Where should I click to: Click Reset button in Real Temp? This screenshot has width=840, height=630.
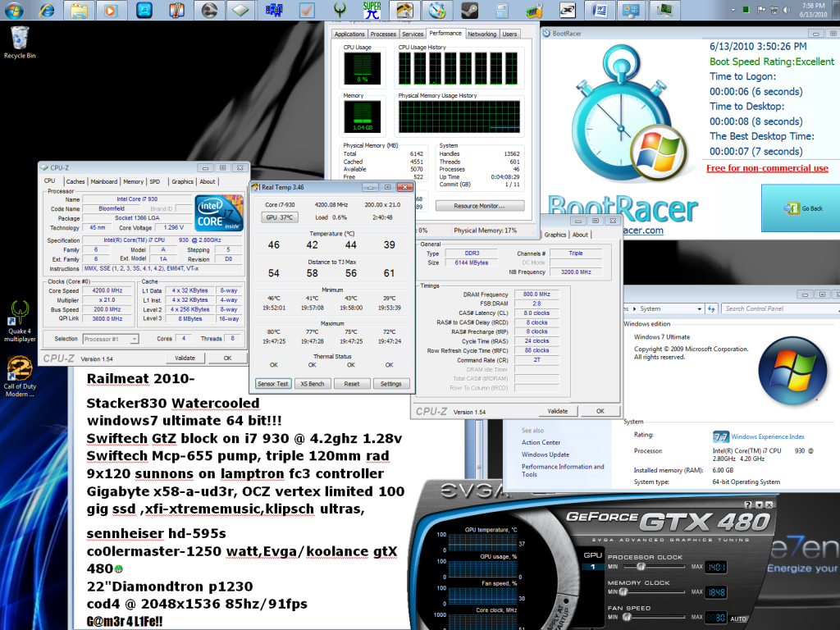351,384
